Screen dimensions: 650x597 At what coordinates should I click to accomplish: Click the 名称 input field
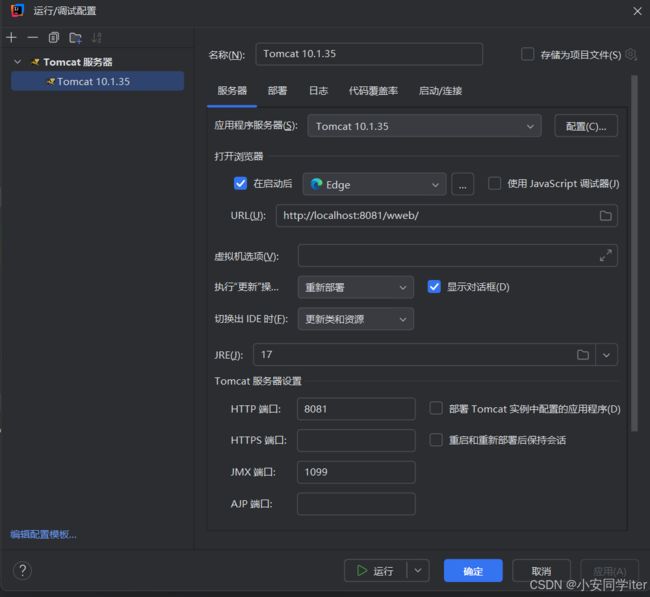[369, 54]
